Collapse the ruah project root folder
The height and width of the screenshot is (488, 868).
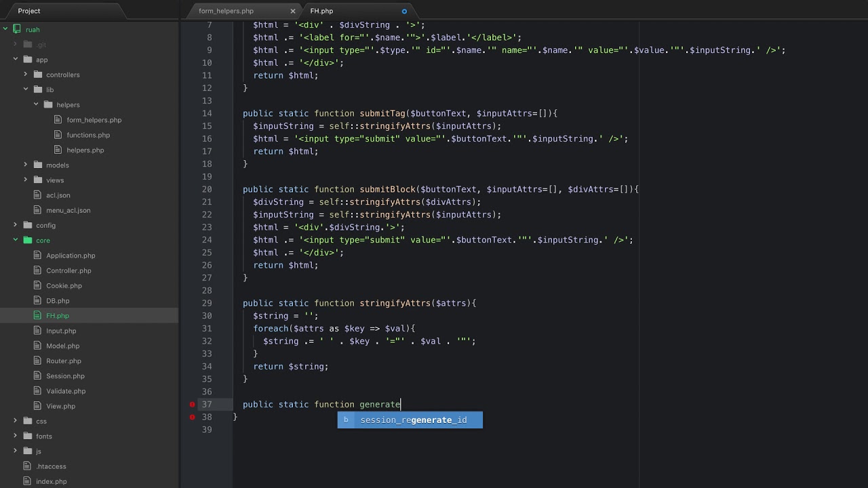[x=5, y=29]
